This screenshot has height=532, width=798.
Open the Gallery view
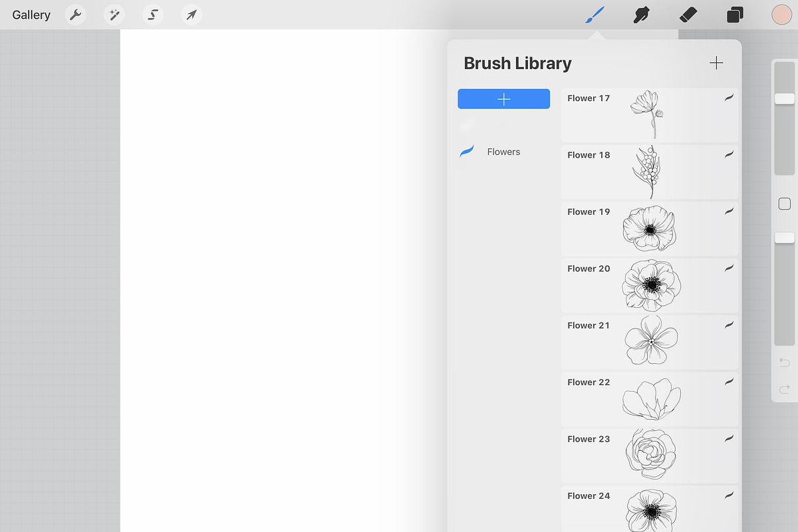pyautogui.click(x=31, y=15)
